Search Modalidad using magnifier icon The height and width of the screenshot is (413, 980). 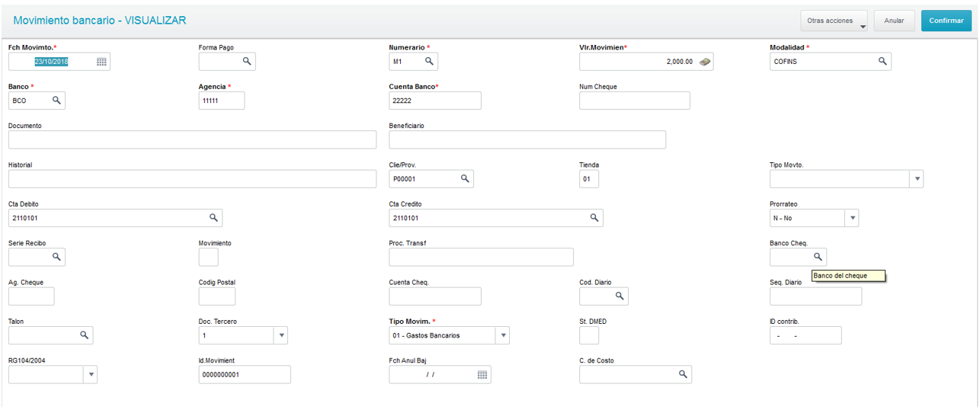tap(882, 61)
